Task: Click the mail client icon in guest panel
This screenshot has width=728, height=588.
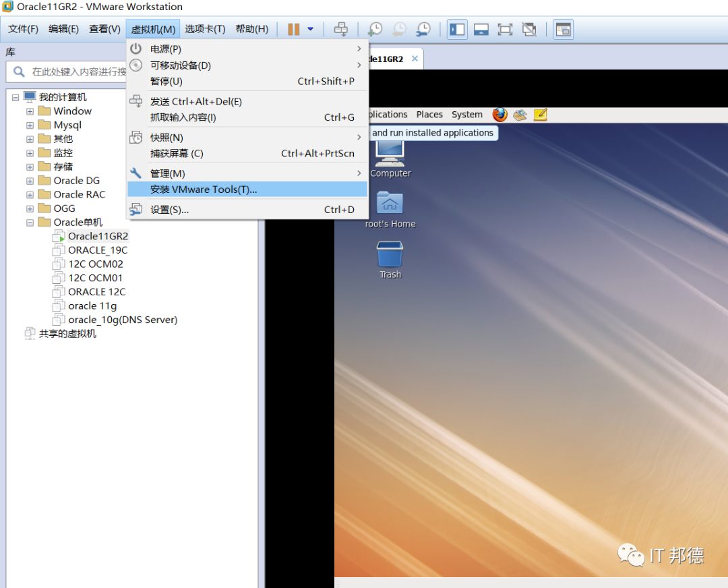Action: [520, 115]
